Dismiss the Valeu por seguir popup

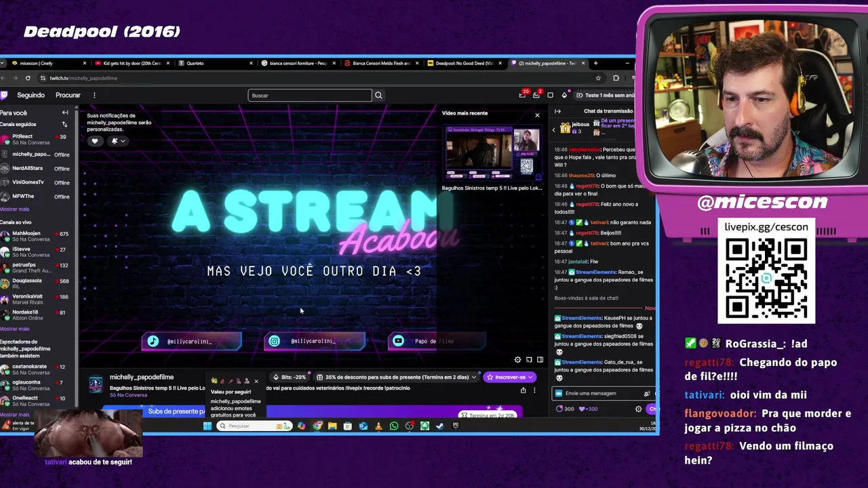coord(256,382)
